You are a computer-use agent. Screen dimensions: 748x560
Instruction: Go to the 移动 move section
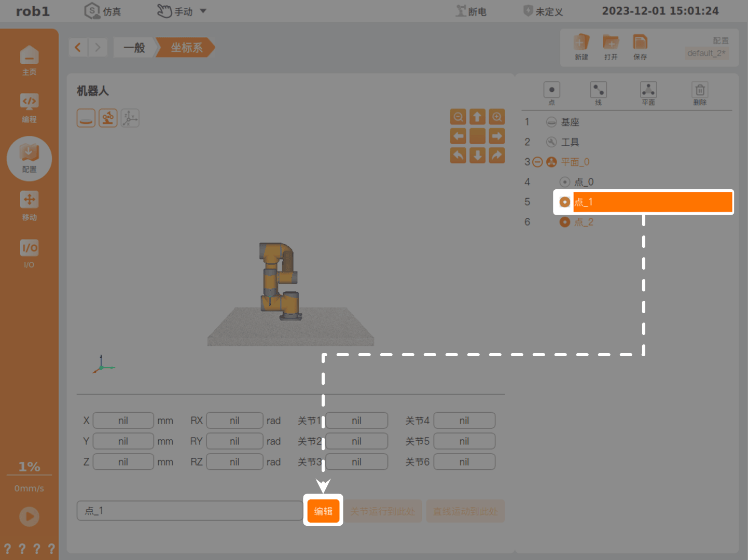(29, 206)
